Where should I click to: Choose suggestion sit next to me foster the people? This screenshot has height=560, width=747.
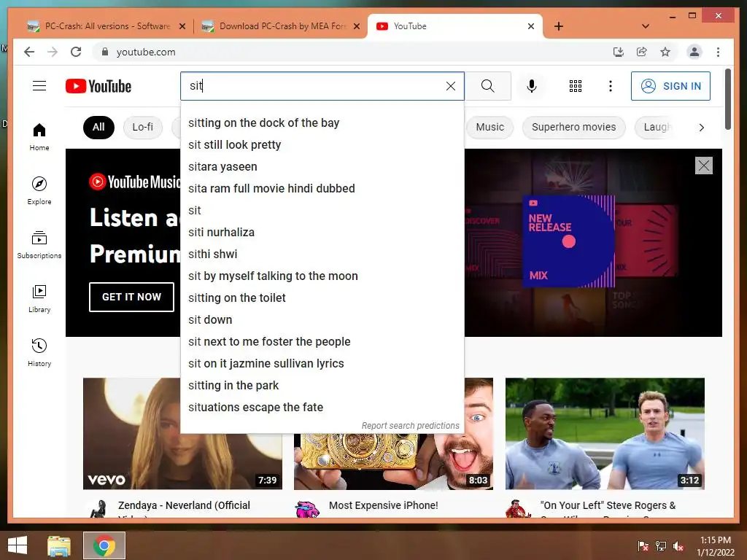(x=322, y=342)
